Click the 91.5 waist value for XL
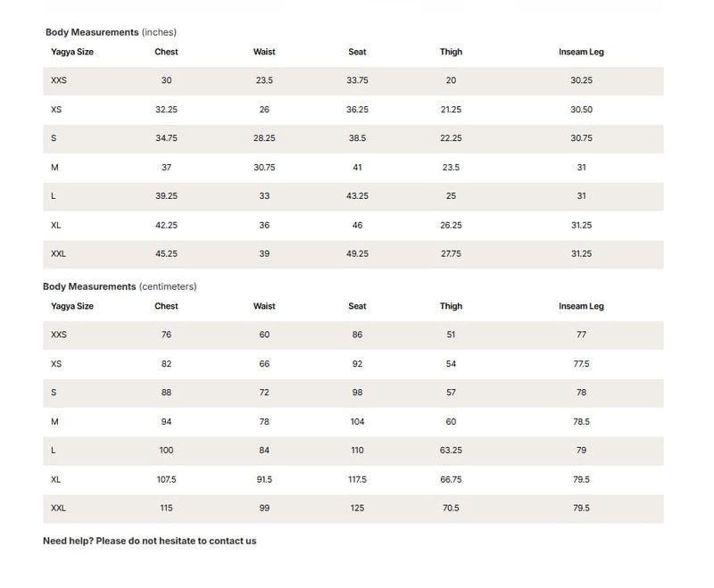Image resolution: width=714 pixels, height=588 pixels. pos(264,479)
